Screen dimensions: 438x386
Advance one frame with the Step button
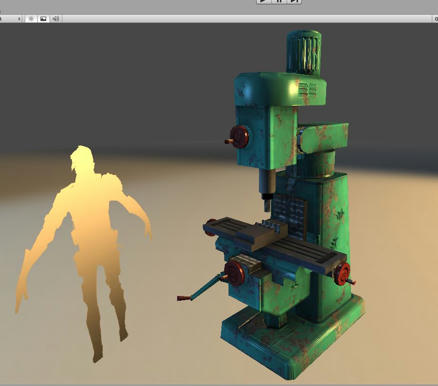(x=294, y=1)
